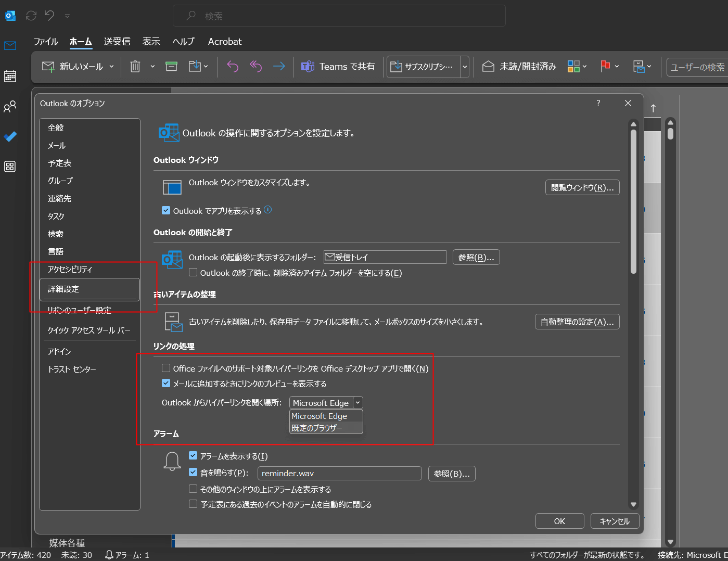
Task: Click the Send/Receive sync icon in the title bar
Action: point(31,16)
